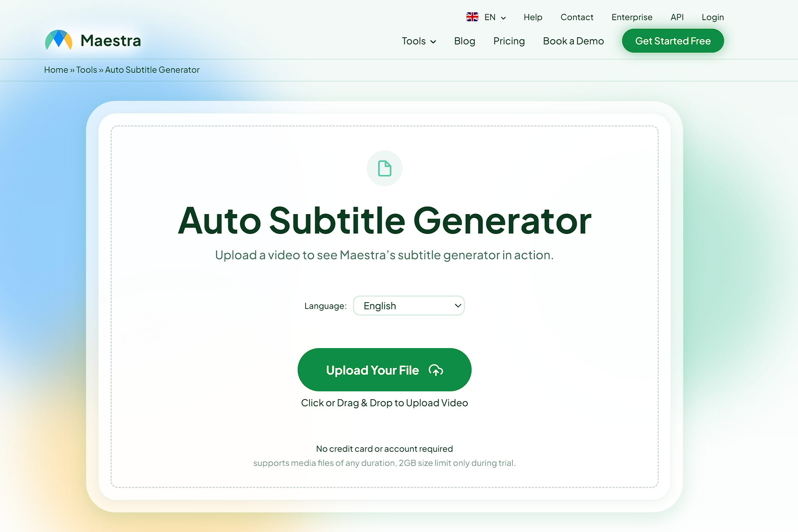Click 'Click or Drag & Drop to Upload Video'

pyautogui.click(x=384, y=403)
